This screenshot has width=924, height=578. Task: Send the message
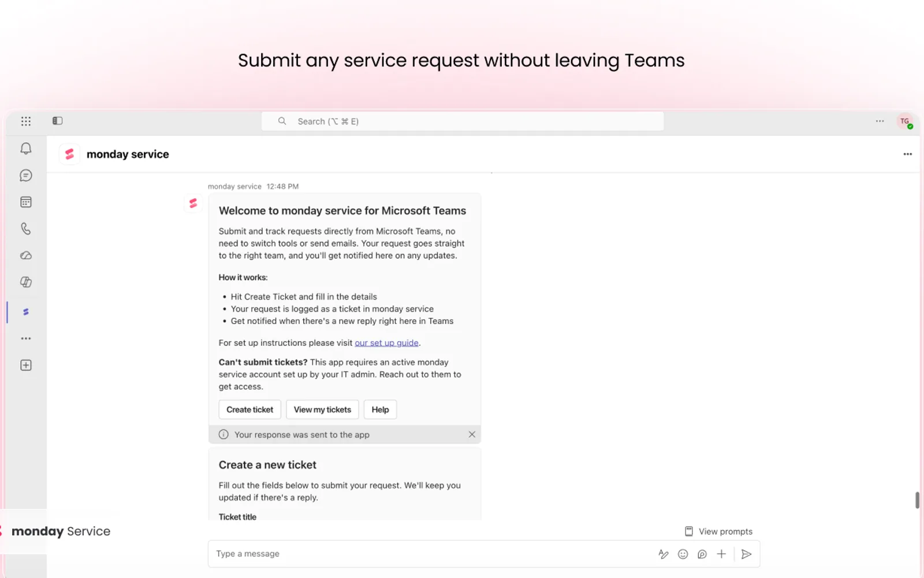coord(746,554)
